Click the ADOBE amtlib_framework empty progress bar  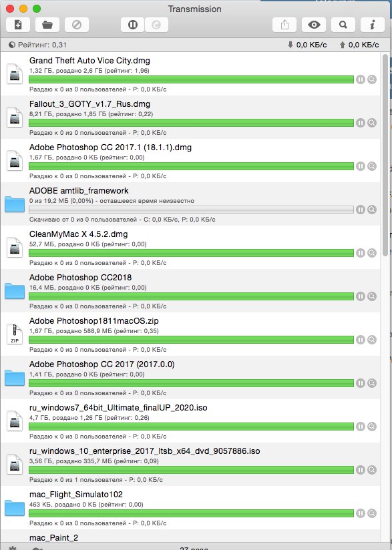click(191, 210)
